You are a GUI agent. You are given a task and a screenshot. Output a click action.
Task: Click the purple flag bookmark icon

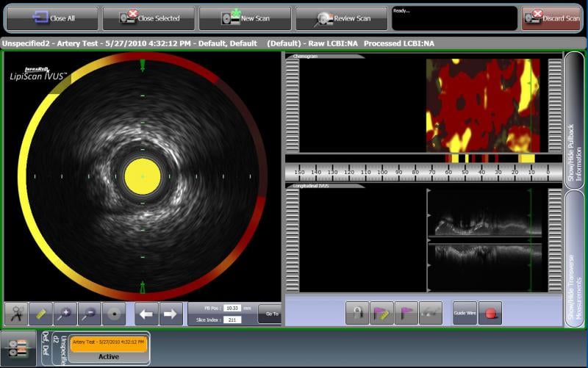coord(406,313)
